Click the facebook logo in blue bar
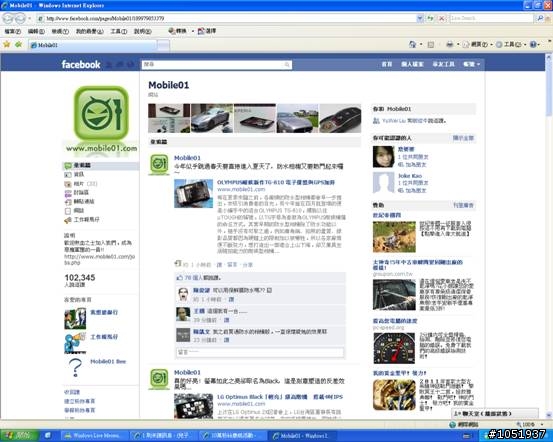Screen dimensions: 553x442 pos(81,64)
